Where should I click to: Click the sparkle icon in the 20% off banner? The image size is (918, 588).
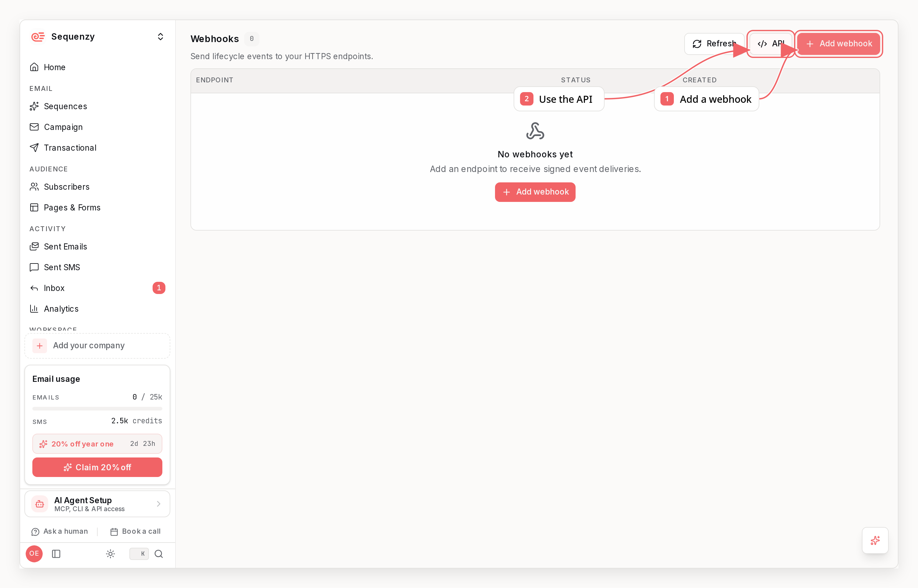point(44,444)
